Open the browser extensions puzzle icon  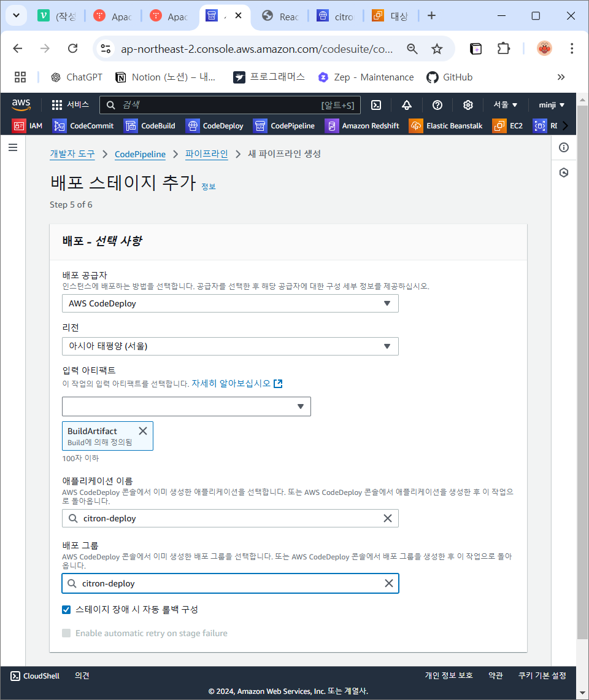pos(503,49)
